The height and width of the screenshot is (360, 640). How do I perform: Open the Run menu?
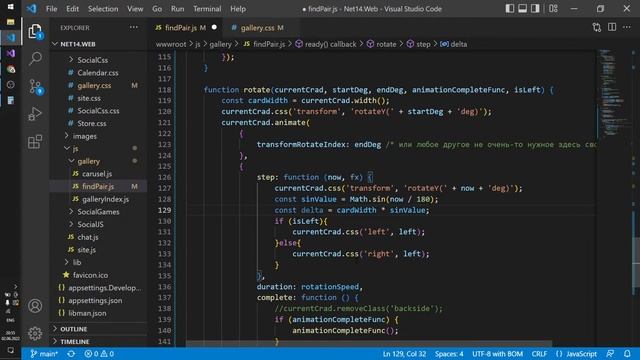pos(177,9)
